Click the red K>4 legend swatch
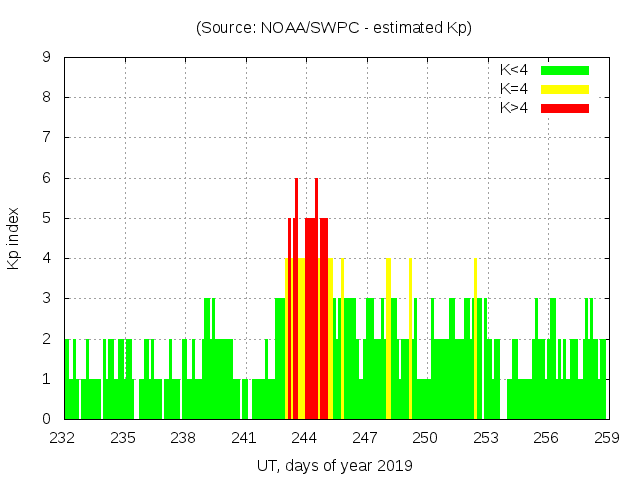 (x=565, y=107)
